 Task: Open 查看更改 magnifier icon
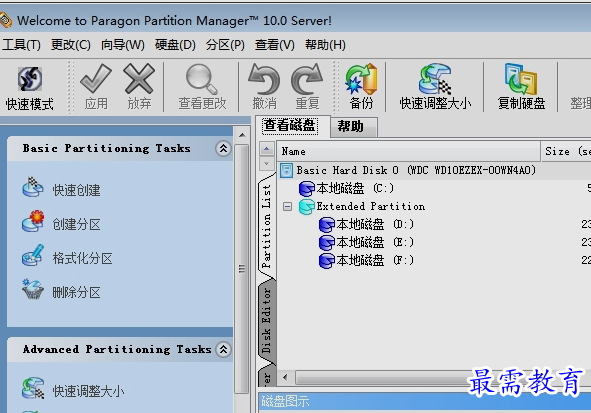point(202,79)
